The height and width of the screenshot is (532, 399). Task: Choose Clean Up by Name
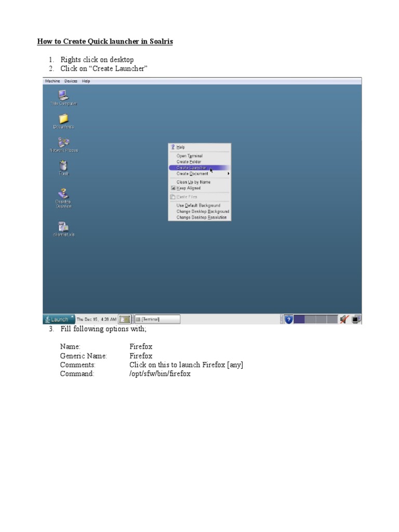tap(199, 182)
